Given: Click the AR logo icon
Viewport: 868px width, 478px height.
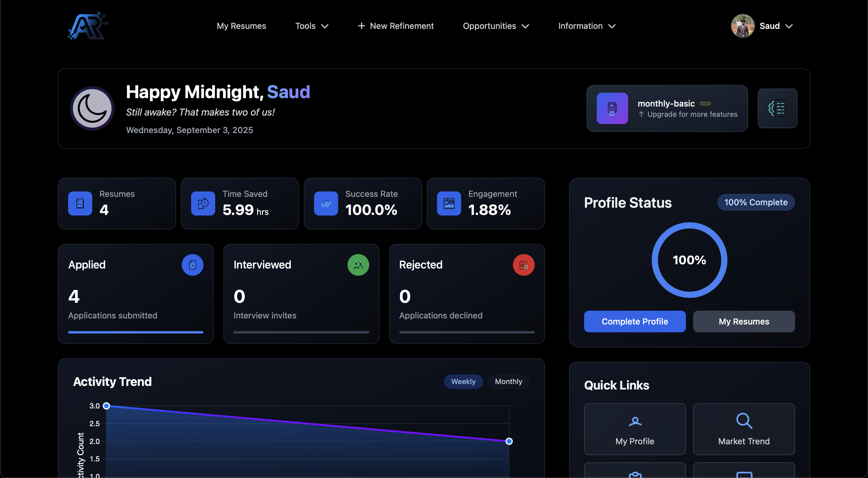Looking at the screenshot, I should point(88,26).
